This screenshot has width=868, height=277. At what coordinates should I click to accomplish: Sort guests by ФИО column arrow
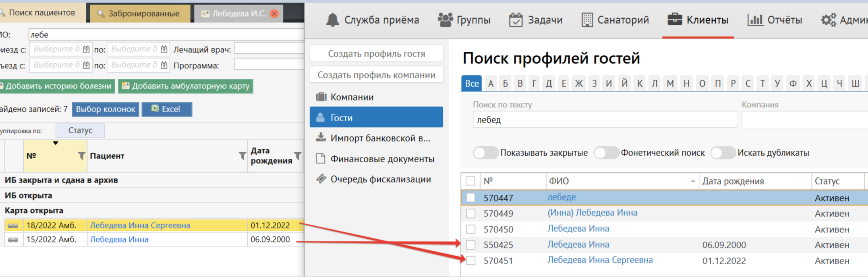(x=693, y=181)
